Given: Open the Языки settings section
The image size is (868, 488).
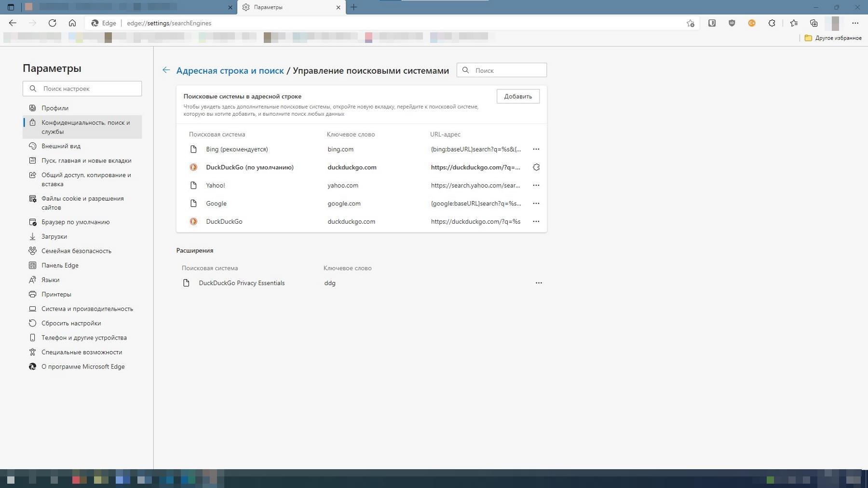Looking at the screenshot, I should point(82,280).
